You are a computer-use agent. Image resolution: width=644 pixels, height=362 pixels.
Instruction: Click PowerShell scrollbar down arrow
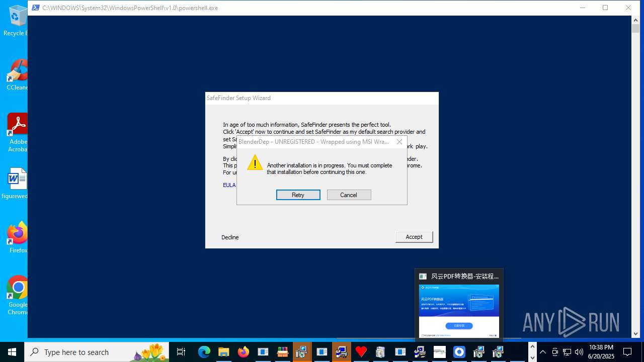(636, 334)
